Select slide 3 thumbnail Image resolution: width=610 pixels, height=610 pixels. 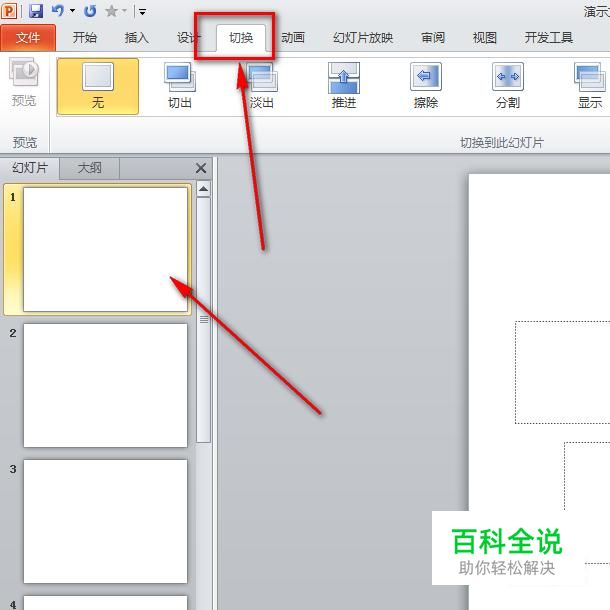(x=105, y=521)
